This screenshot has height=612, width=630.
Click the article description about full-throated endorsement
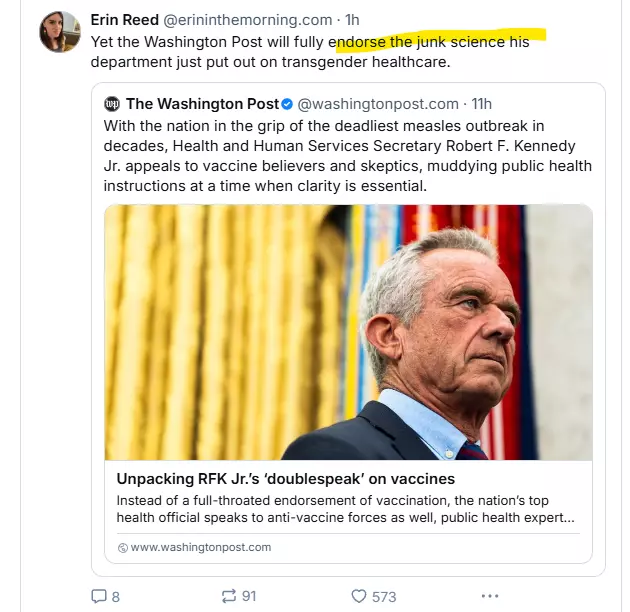346,509
